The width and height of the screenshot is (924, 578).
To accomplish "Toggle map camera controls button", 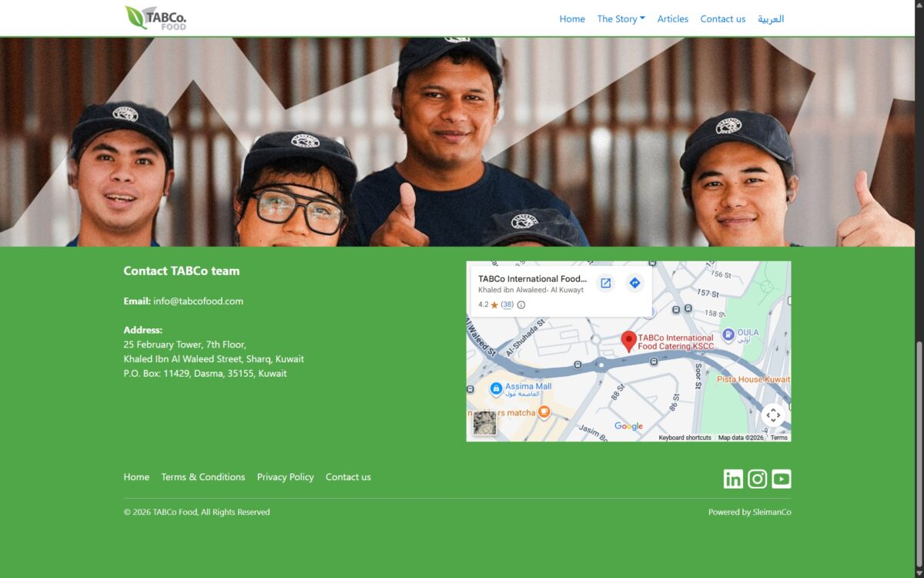I will pos(773,415).
